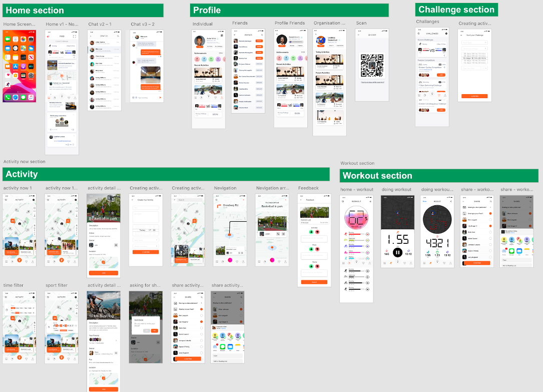Play the Swimming workout in home workout frame
The width and height of the screenshot is (543, 392).
(367, 240)
